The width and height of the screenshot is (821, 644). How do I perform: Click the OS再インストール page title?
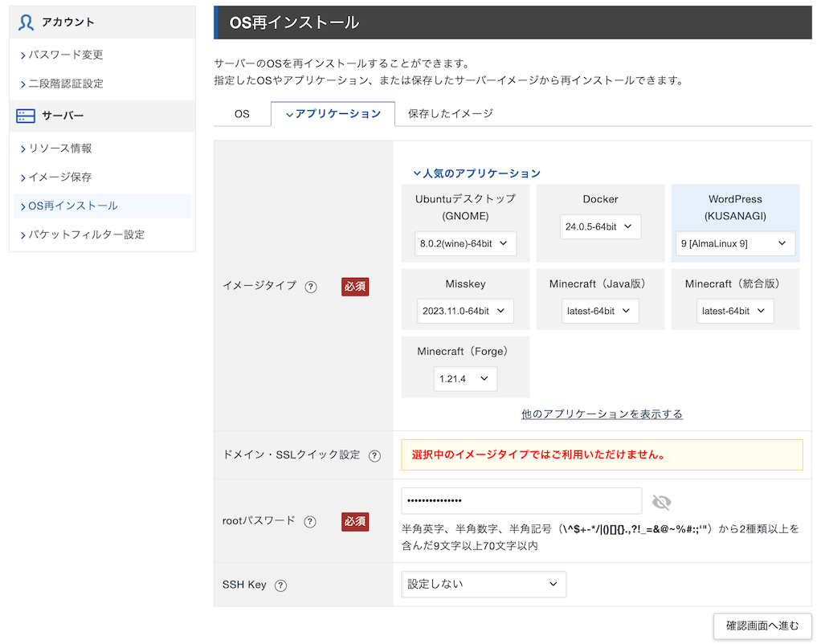tap(294, 22)
